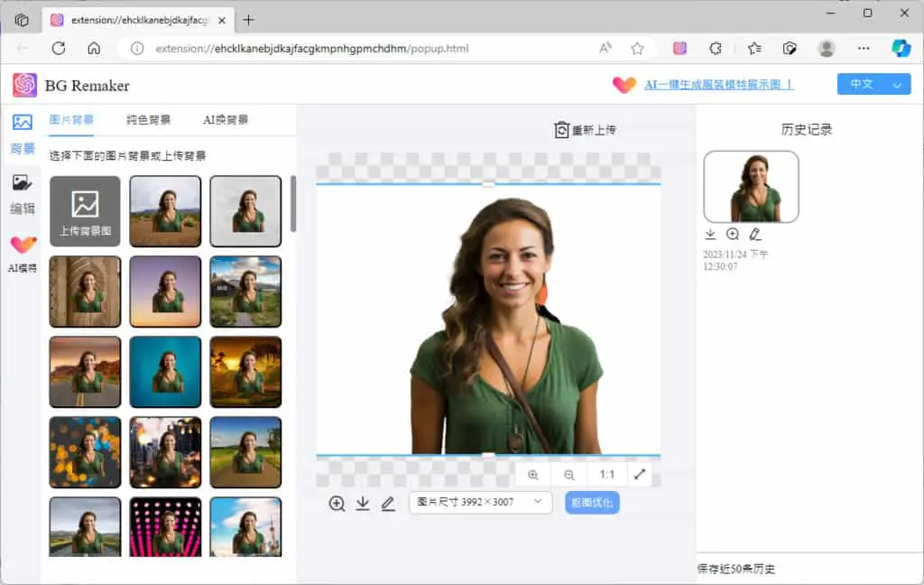The image size is (924, 585).
Task: Zoom out using canvas magnifier minus icon
Action: click(x=568, y=475)
